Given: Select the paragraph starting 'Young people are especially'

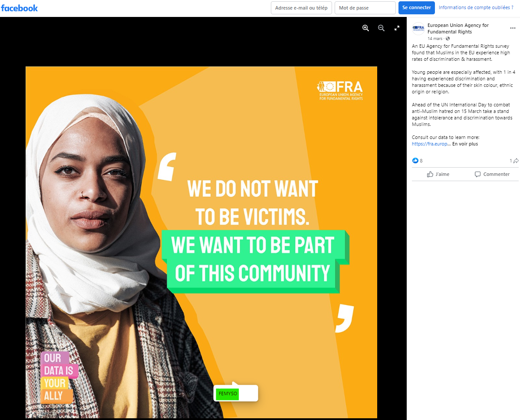Looking at the screenshot, I should 464,82.
